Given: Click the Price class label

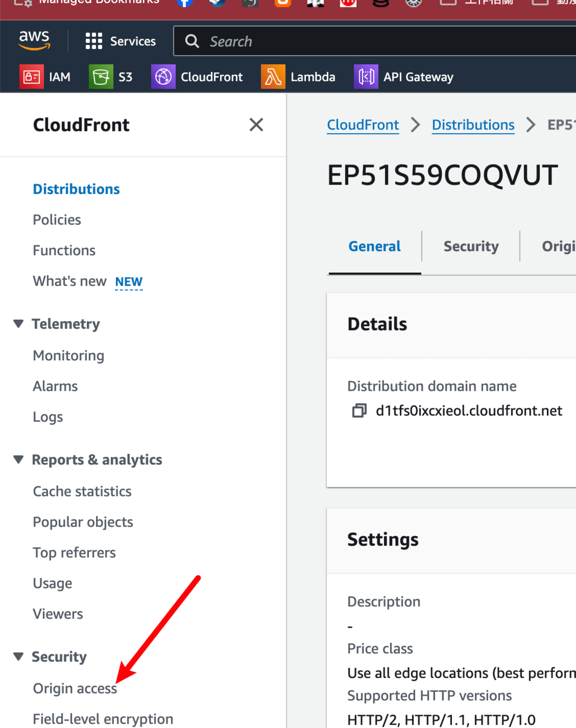Looking at the screenshot, I should click(x=380, y=649).
